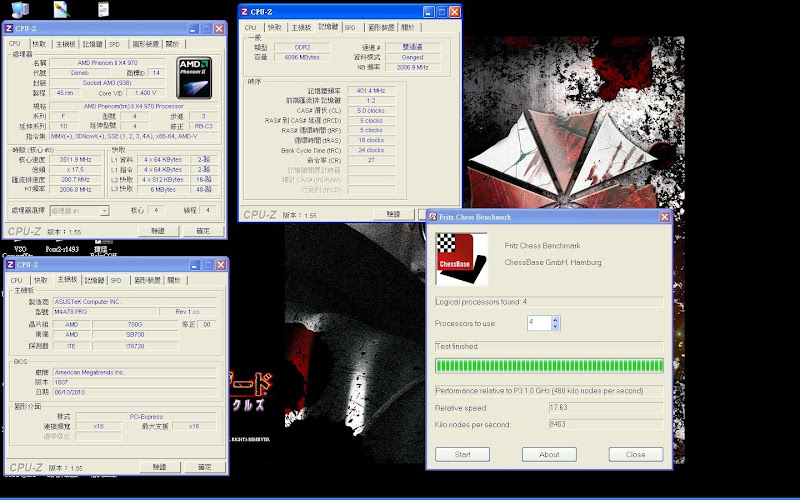Click the ChessBase logo image
This screenshot has height=500, width=800.
[462, 259]
